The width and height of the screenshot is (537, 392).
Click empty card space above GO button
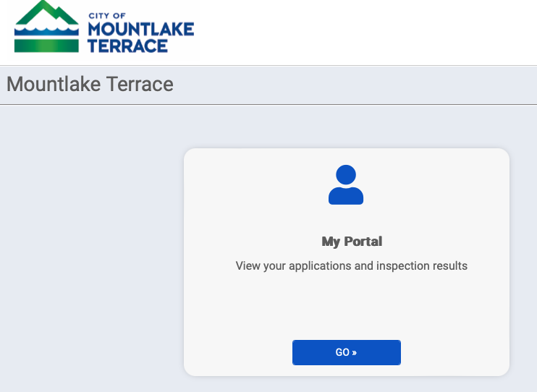(346, 307)
